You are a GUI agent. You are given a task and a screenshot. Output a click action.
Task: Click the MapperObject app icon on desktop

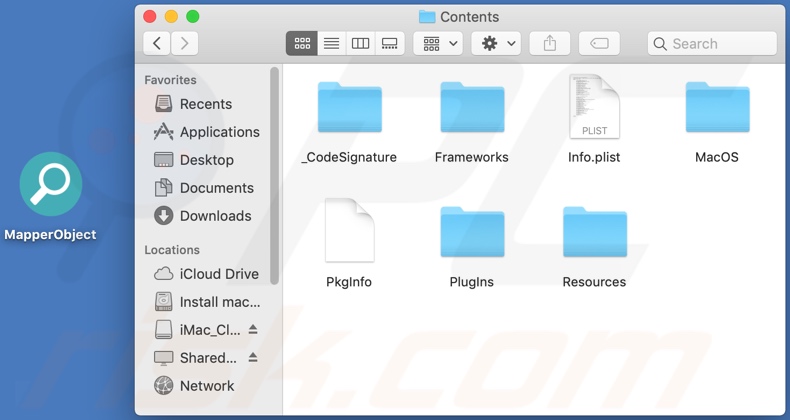51,184
